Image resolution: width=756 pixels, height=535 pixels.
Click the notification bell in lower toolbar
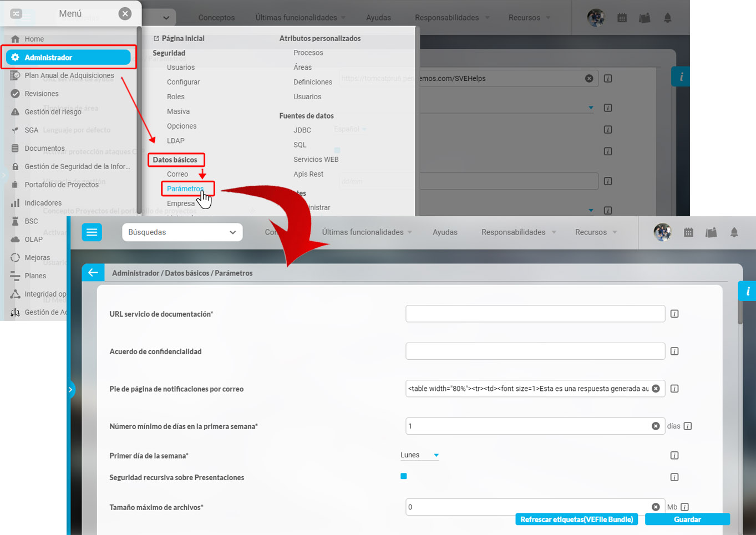(x=734, y=232)
